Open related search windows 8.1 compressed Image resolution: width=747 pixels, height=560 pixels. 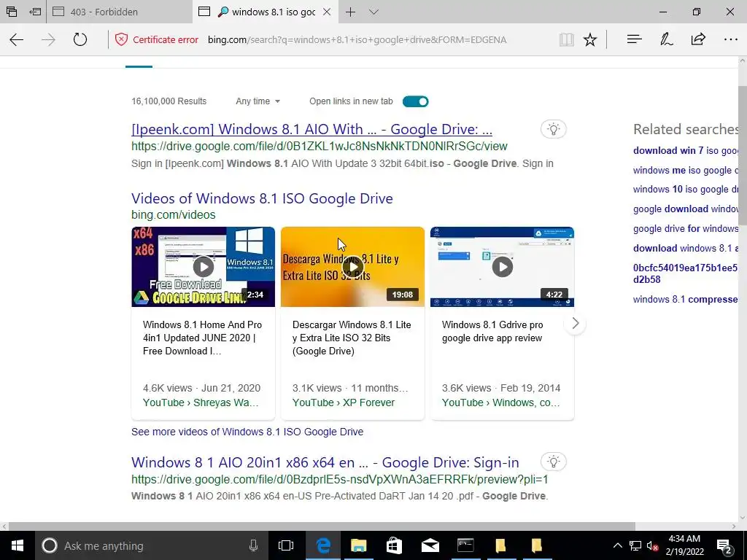tap(686, 299)
